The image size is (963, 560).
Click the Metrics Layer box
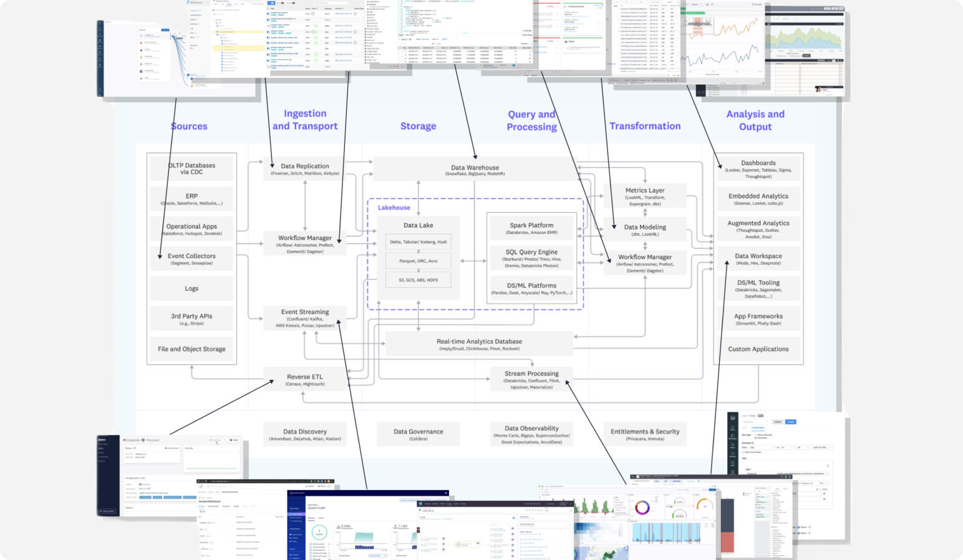[x=645, y=196]
